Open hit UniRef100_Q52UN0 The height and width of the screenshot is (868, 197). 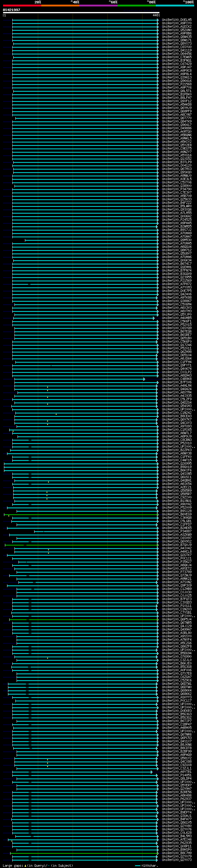tap(177, 30)
